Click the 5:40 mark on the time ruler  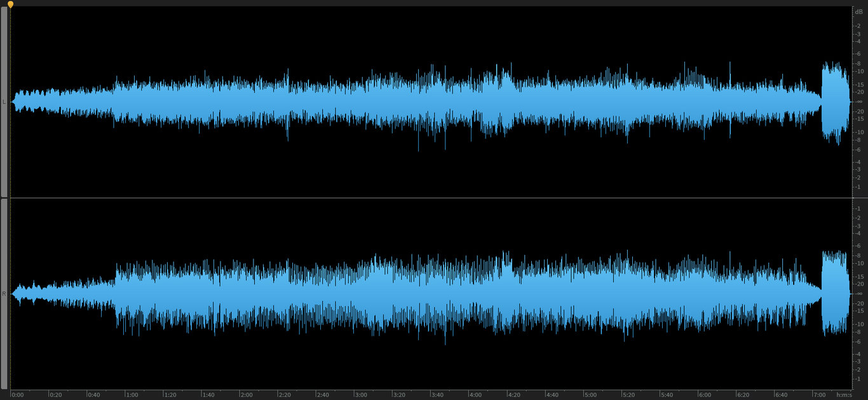[667, 395]
